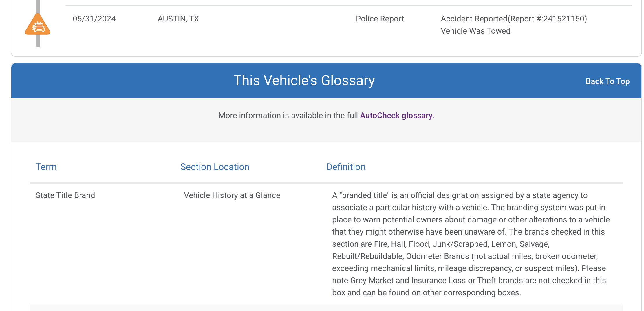Click the line starting 'Rebuilt/Rebuildable, Odometer Brands'
Viewport: 644px width, 311px height.
pyautogui.click(x=465, y=256)
